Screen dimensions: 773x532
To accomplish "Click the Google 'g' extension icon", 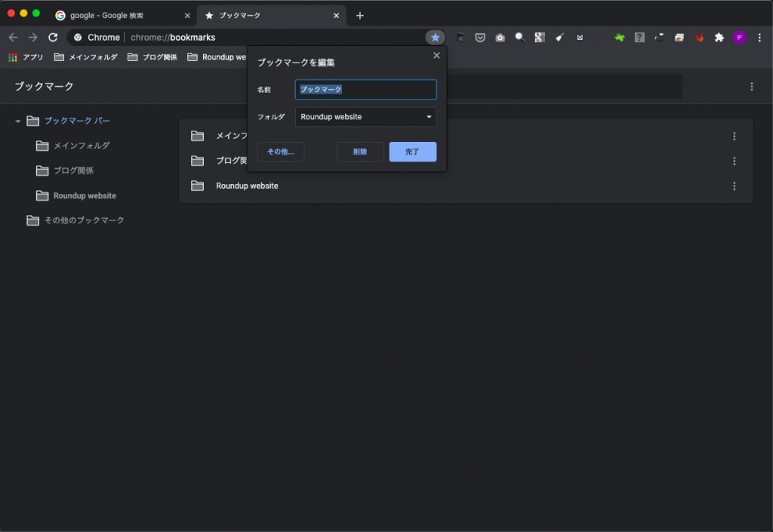I will pyautogui.click(x=539, y=38).
